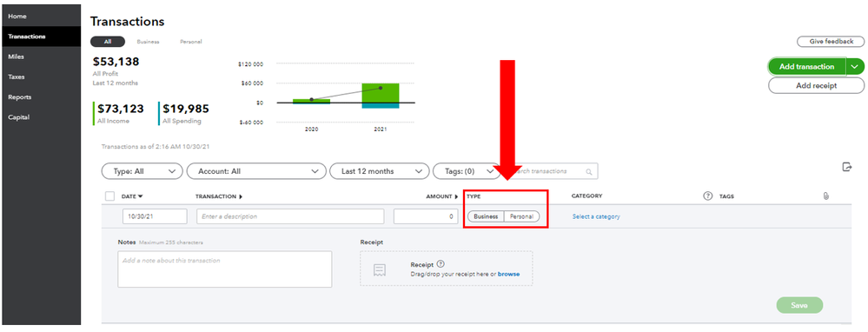Click the amount field showing 0
868x332 pixels.
[x=426, y=216]
